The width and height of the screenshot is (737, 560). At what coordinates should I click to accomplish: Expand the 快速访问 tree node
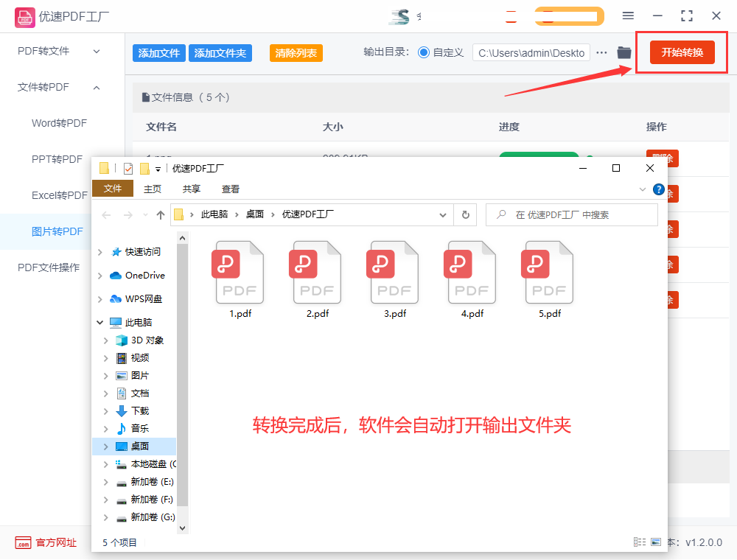coord(99,252)
